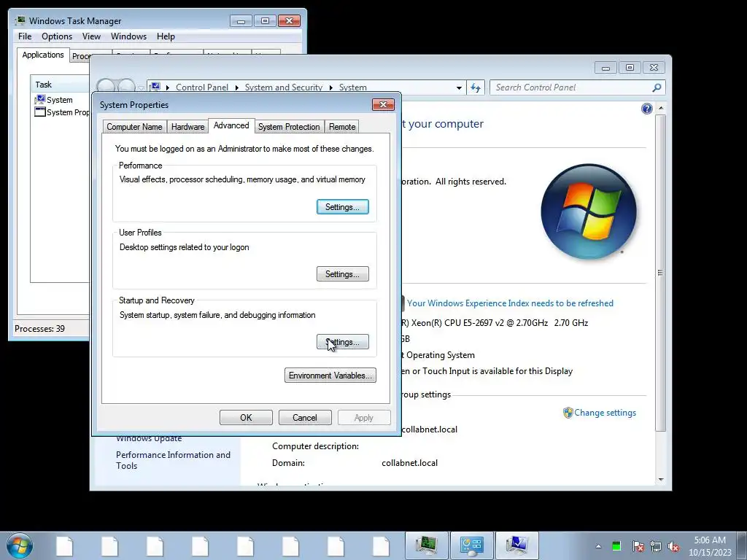Open the Help menu in Task Manager
The height and width of the screenshot is (560, 747).
166,36
